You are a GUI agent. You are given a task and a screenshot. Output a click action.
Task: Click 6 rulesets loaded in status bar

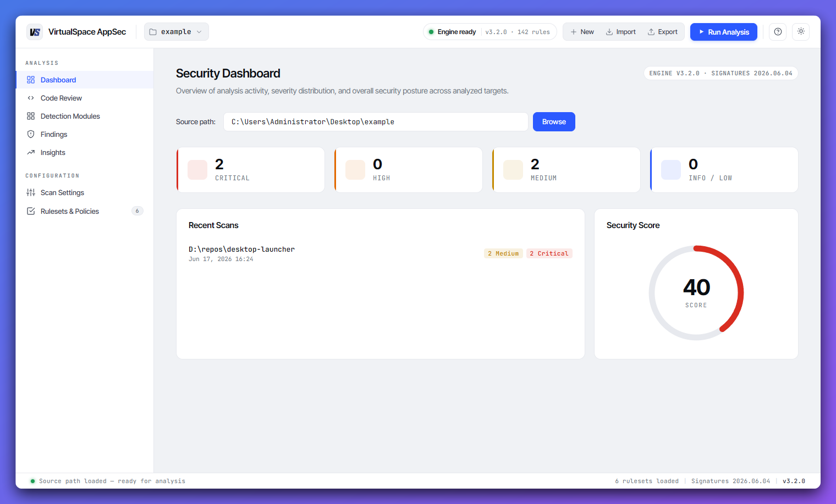tap(647, 481)
